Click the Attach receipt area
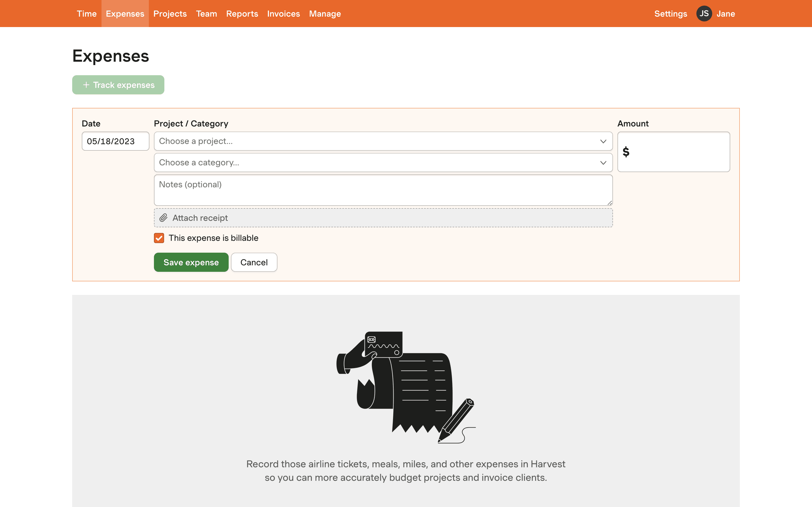Viewport: 812px width, 507px height. pyautogui.click(x=383, y=218)
